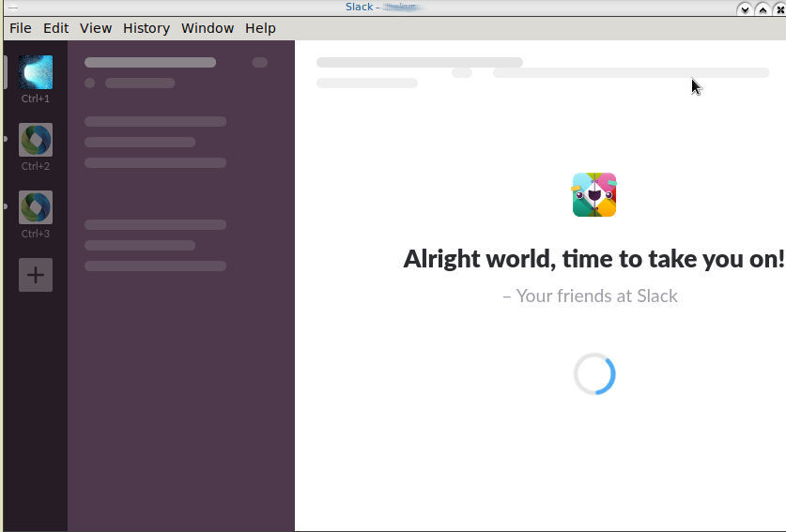Minimize the Slack window
This screenshot has height=532, width=786.
tap(745, 9)
